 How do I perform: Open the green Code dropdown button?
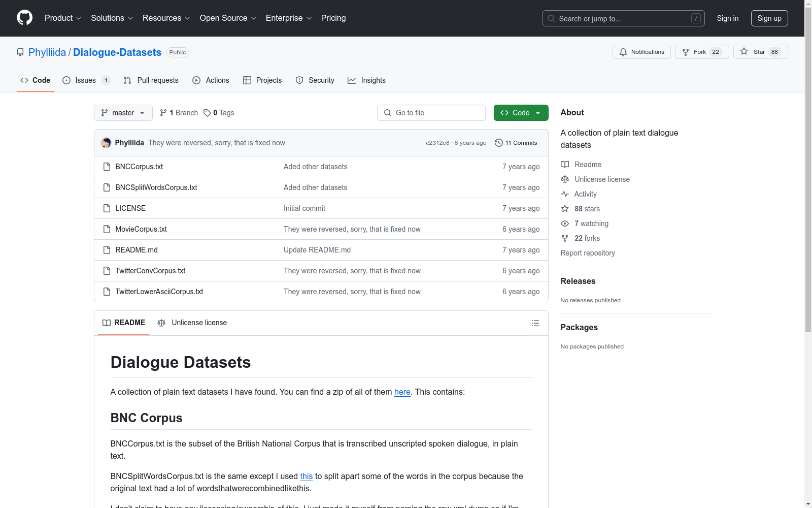click(x=521, y=113)
